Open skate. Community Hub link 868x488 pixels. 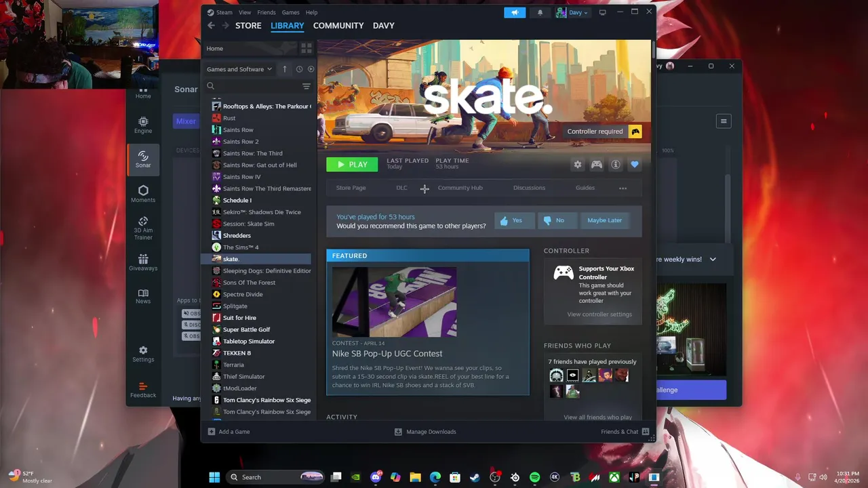coord(460,188)
